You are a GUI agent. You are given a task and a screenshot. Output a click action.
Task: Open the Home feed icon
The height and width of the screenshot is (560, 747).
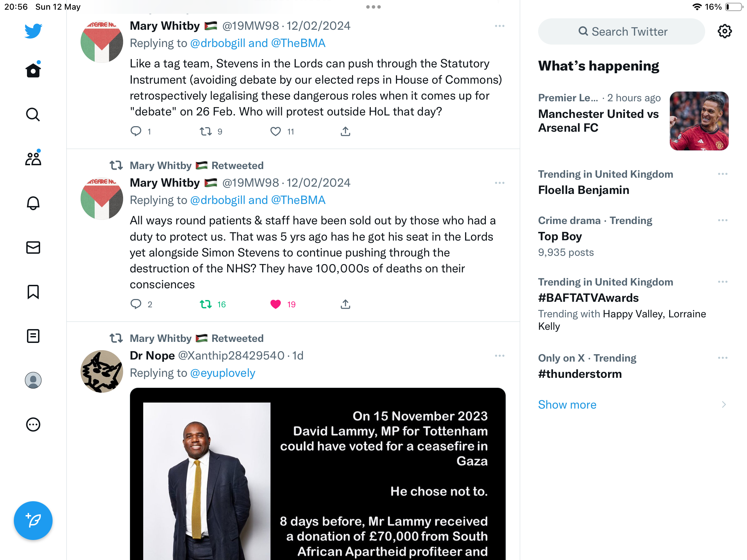pyautogui.click(x=33, y=70)
